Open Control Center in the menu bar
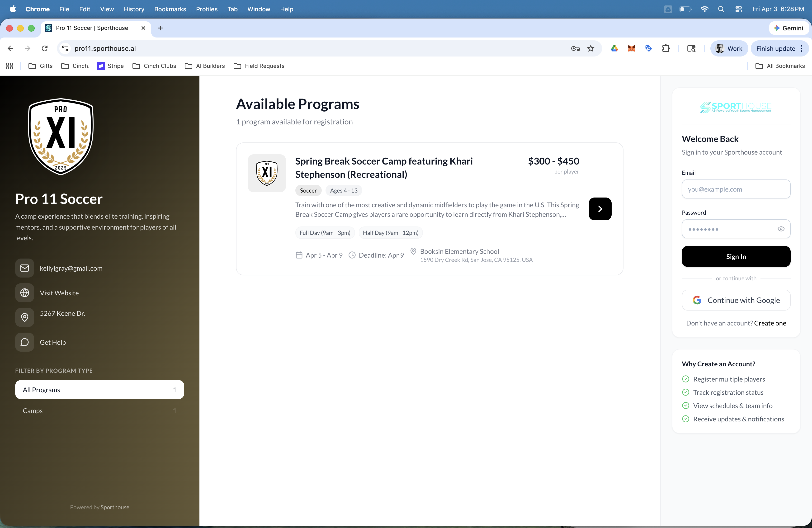 coord(738,9)
